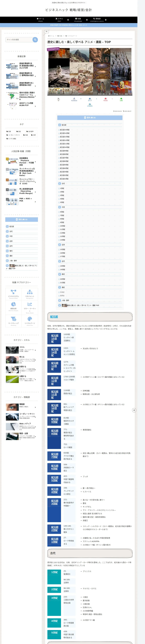Share the article on LinkedIn
Screen dimensions: 145x644
pyautogui.click(x=90, y=105)
